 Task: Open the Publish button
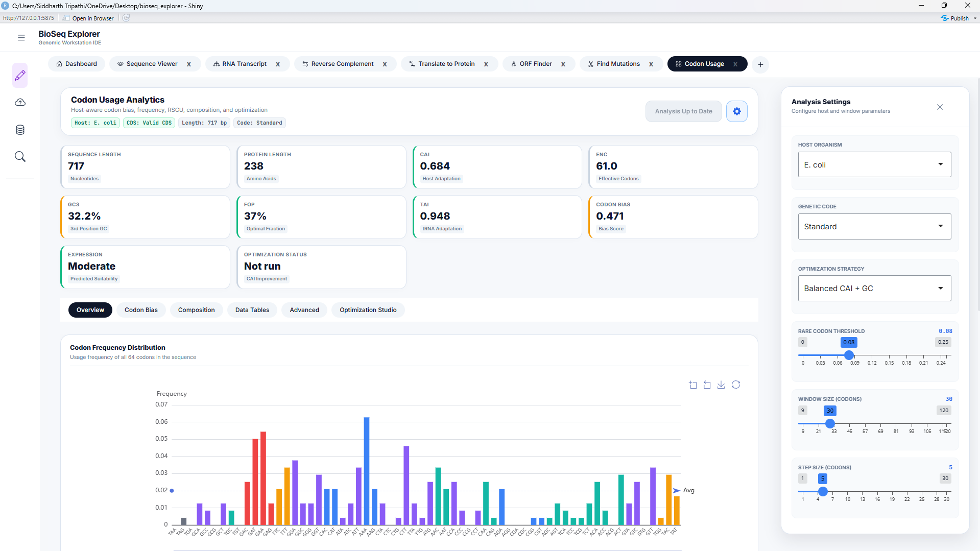tap(955, 18)
